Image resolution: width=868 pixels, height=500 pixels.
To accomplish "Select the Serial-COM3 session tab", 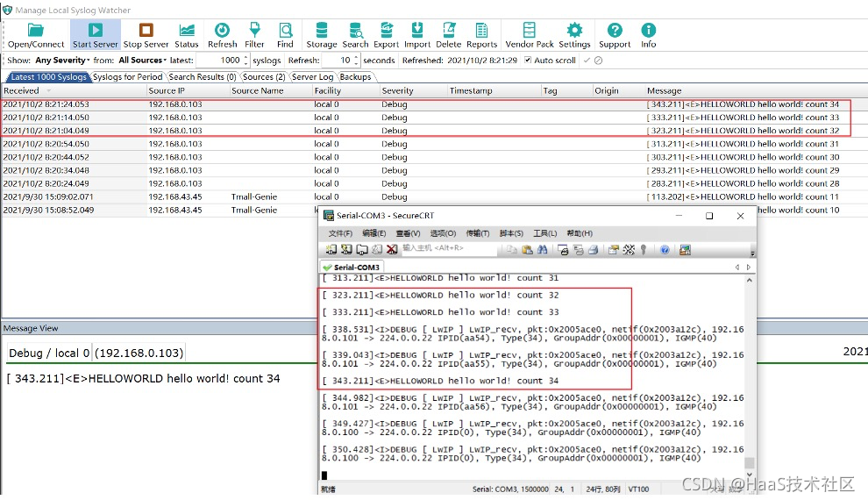I will pyautogui.click(x=352, y=267).
